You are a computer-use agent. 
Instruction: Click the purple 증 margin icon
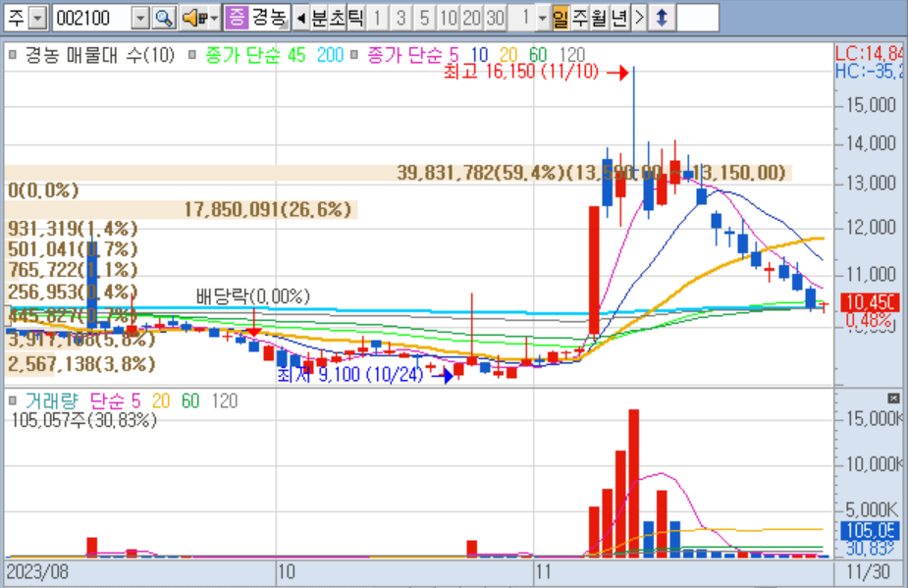237,18
